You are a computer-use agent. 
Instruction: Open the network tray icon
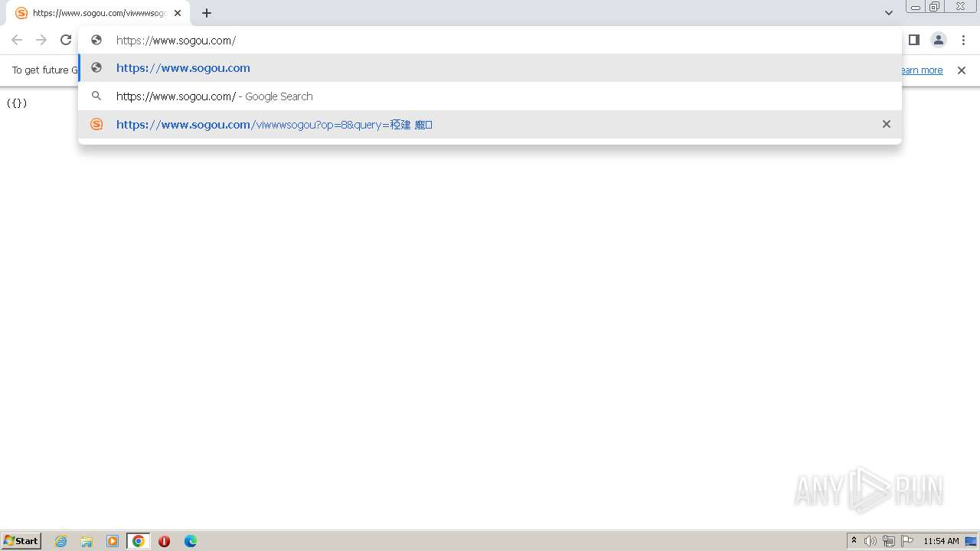click(889, 541)
